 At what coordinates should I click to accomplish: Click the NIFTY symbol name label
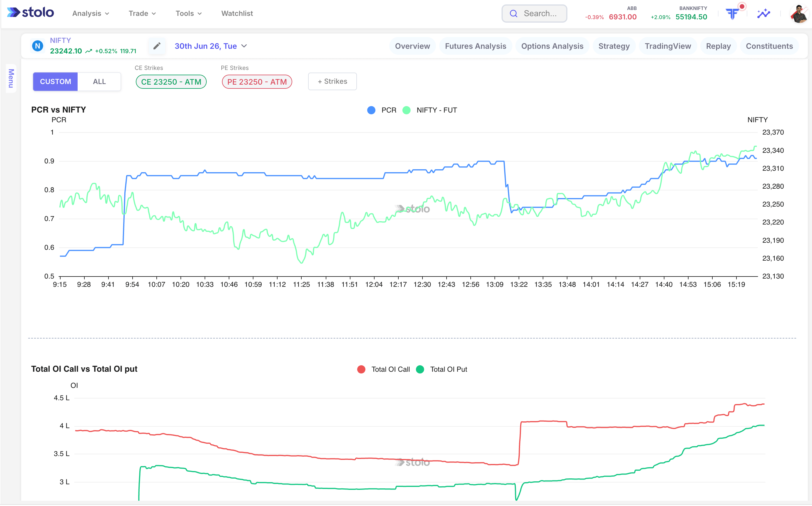pos(60,41)
